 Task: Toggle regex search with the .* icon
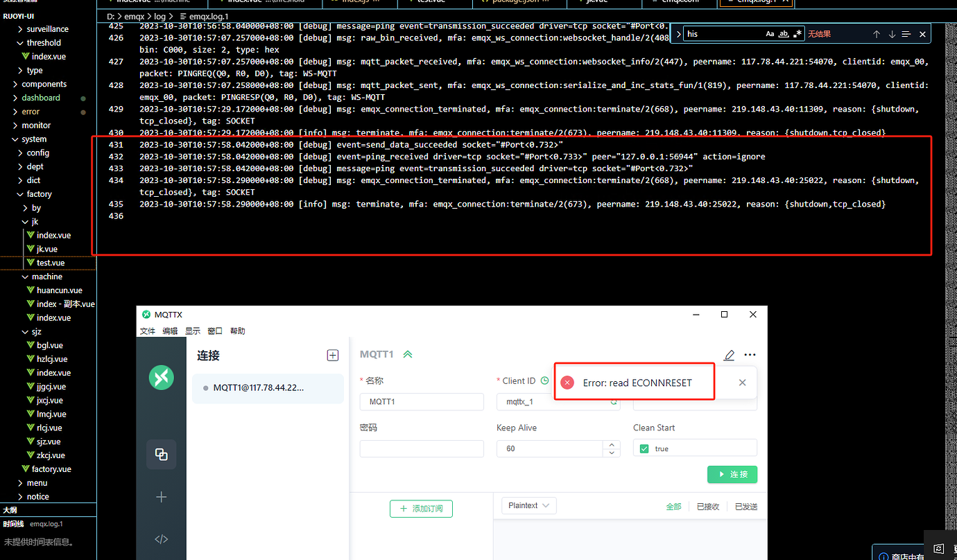coord(797,33)
